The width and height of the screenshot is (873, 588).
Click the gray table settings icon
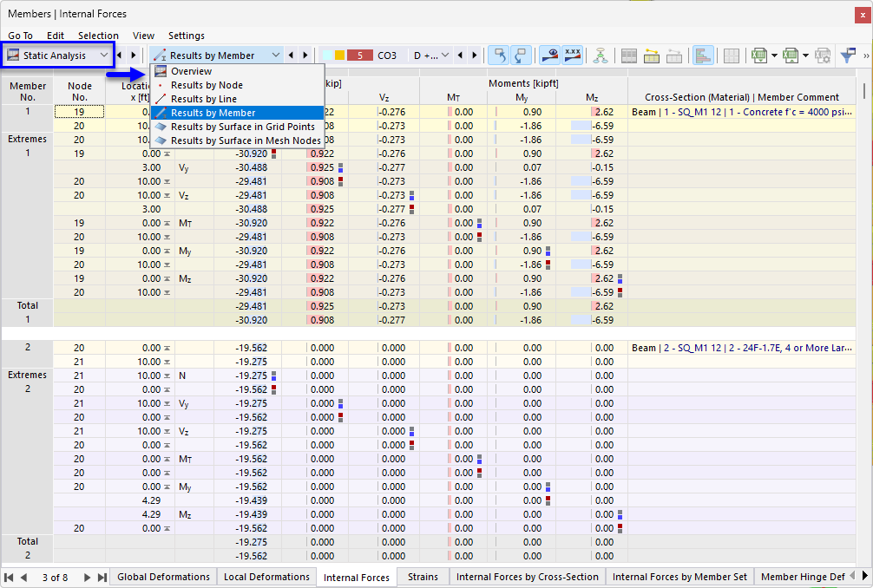628,56
